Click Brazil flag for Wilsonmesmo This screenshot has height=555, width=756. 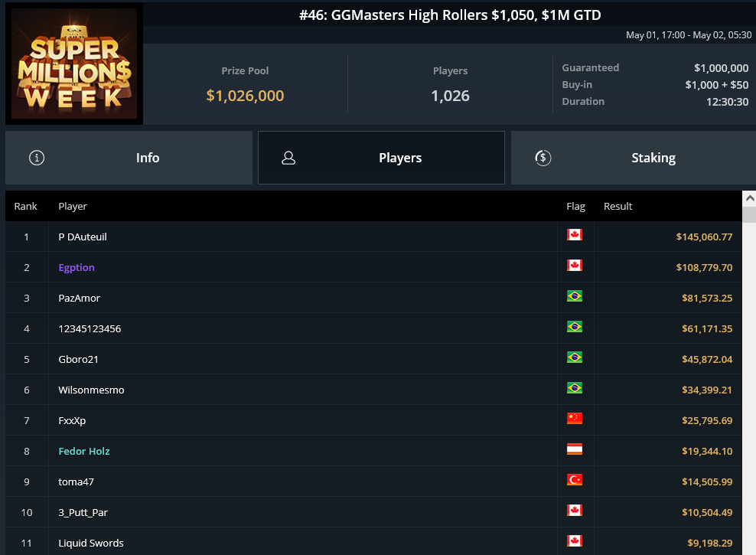click(x=575, y=387)
